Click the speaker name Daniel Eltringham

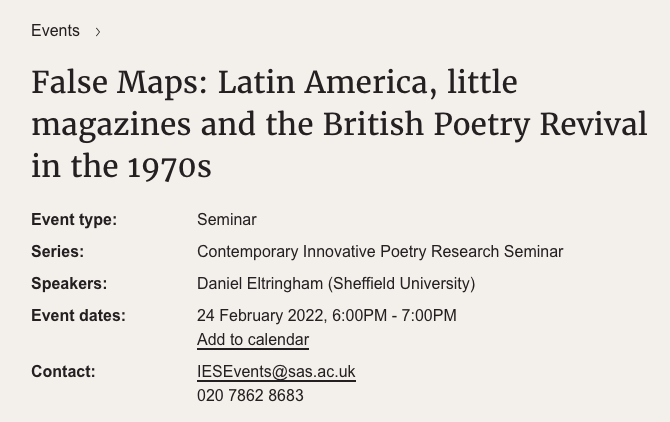[260, 284]
